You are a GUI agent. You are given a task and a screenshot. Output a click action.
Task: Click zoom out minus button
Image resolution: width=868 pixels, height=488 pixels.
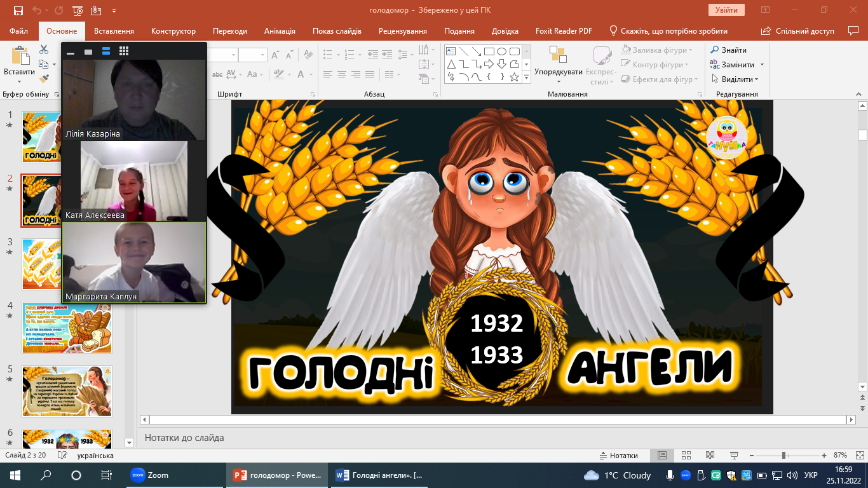[x=750, y=456]
